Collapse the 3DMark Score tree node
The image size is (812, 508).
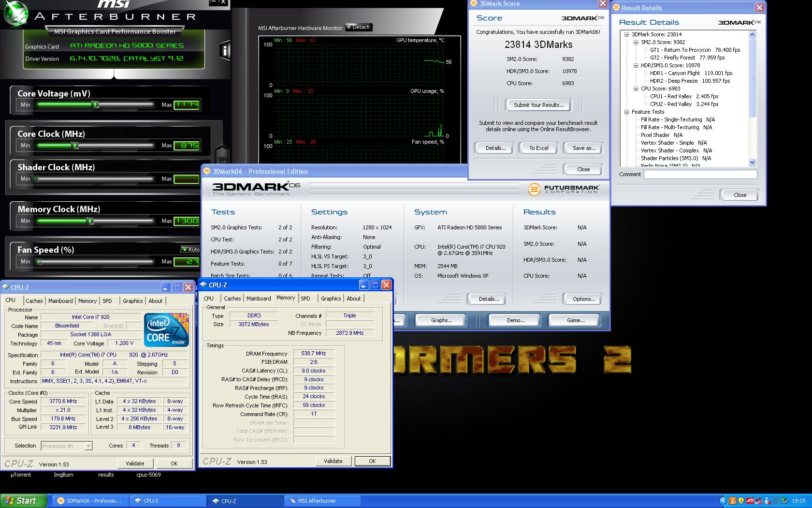point(626,34)
